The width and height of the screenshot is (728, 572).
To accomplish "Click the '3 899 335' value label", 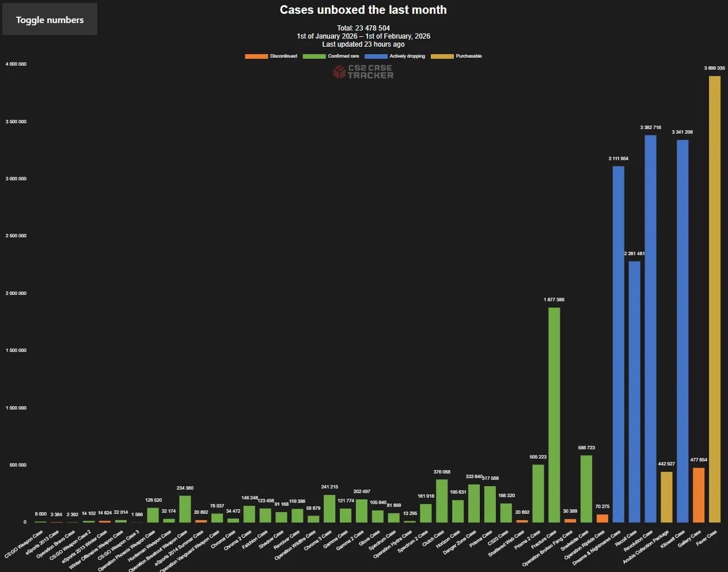I will coord(714,68).
